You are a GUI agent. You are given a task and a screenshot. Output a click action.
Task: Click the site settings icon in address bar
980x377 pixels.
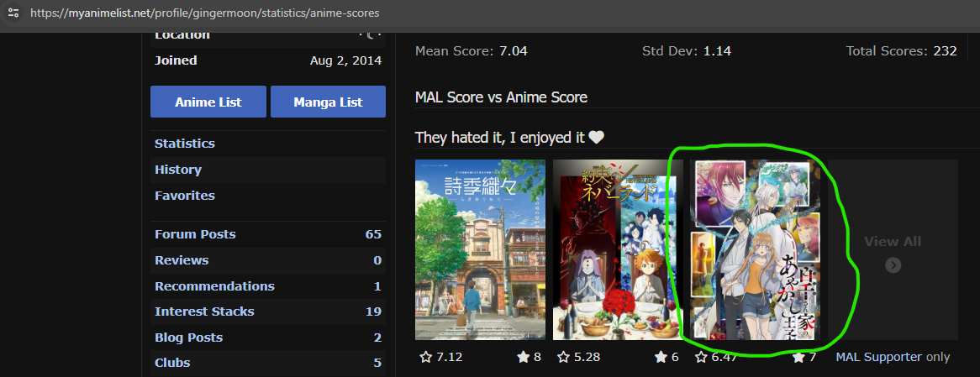pyautogui.click(x=13, y=13)
